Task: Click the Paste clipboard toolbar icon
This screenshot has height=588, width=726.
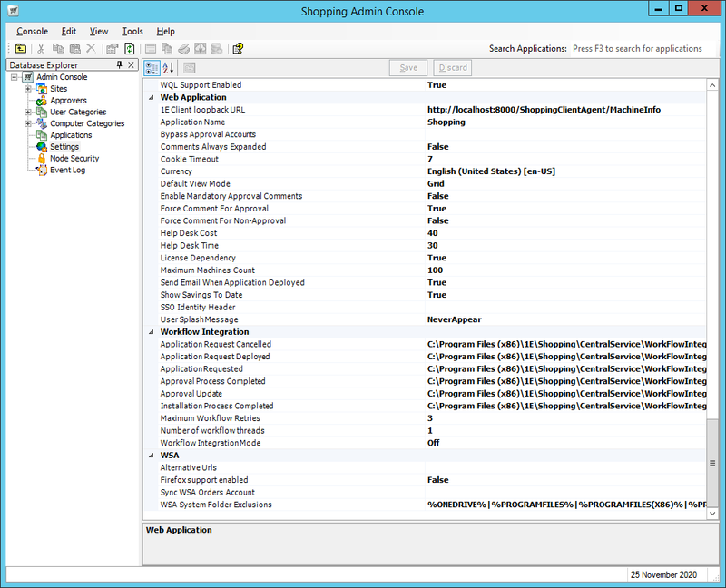Action: [75, 49]
